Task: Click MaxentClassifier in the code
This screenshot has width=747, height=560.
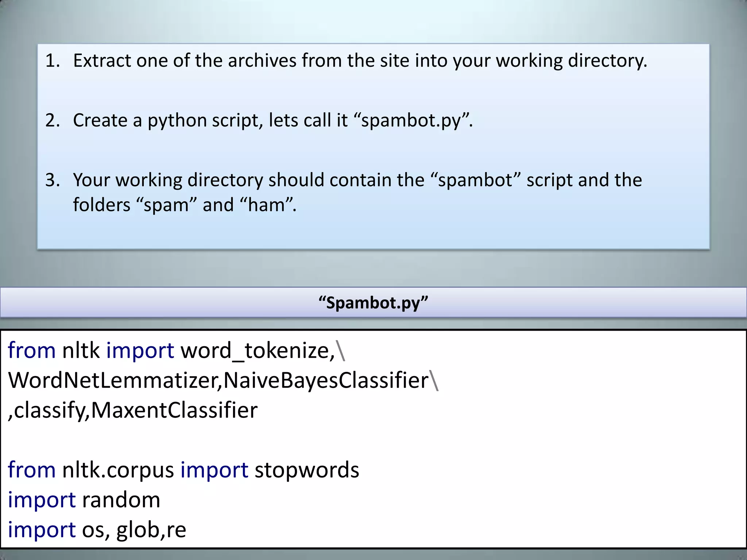Action: pyautogui.click(x=174, y=411)
